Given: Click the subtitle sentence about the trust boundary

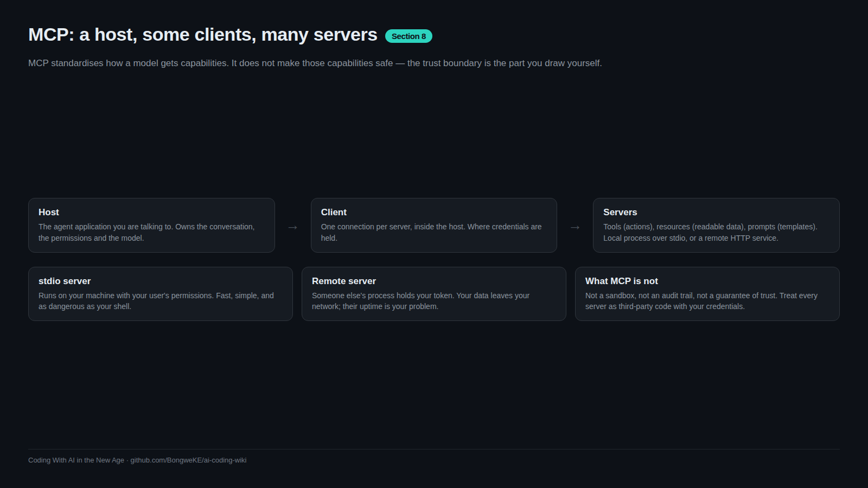Looking at the screenshot, I should 315,63.
